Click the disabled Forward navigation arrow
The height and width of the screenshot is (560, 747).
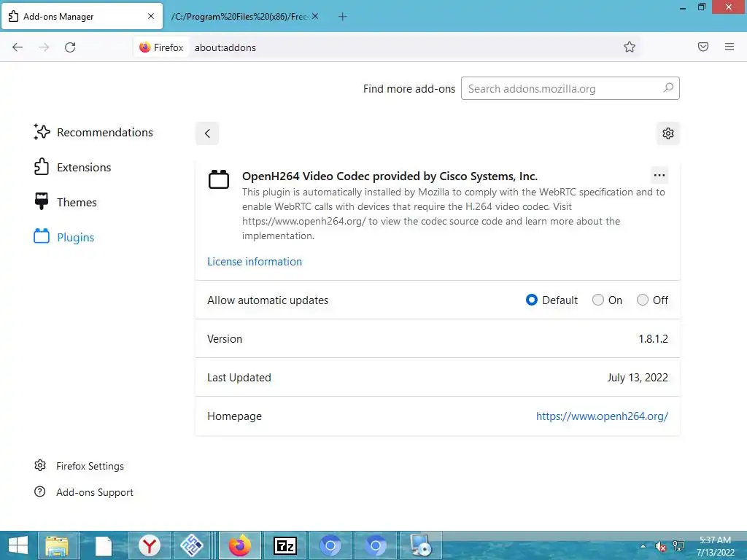(x=44, y=47)
